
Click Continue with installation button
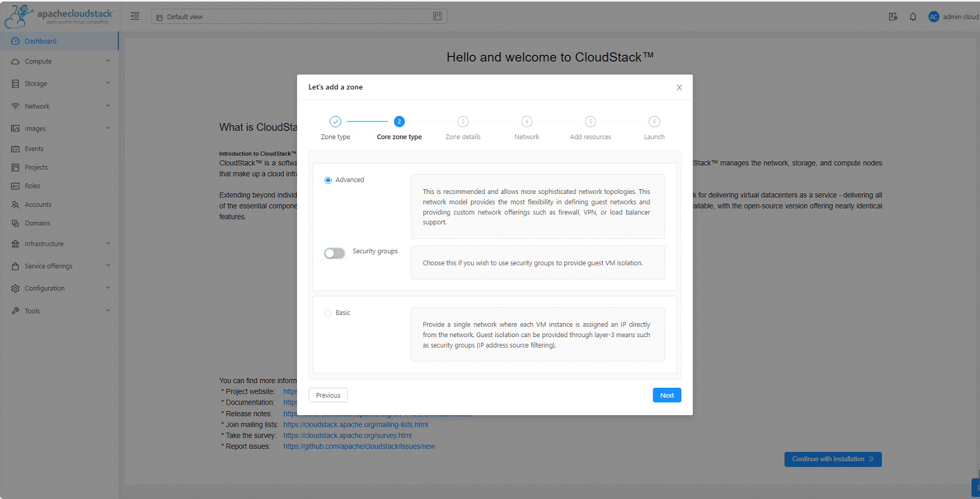[x=833, y=459]
